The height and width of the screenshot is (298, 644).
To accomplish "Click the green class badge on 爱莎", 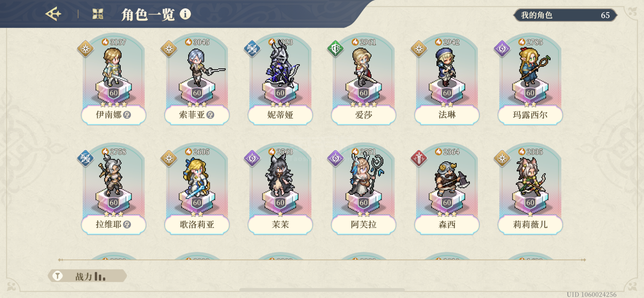I will (x=335, y=48).
